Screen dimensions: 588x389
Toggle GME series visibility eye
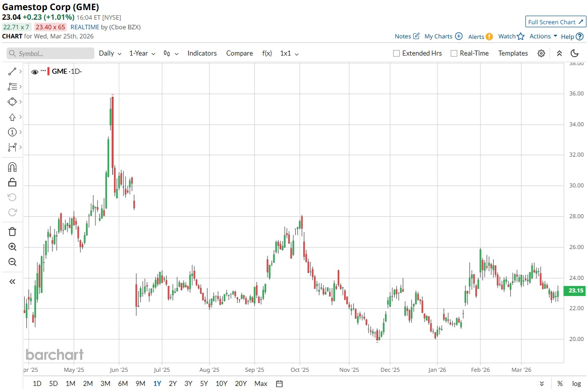[34, 72]
